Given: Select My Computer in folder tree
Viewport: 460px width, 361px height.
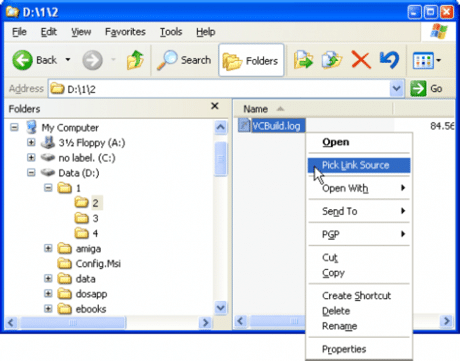Looking at the screenshot, I should point(70,128).
